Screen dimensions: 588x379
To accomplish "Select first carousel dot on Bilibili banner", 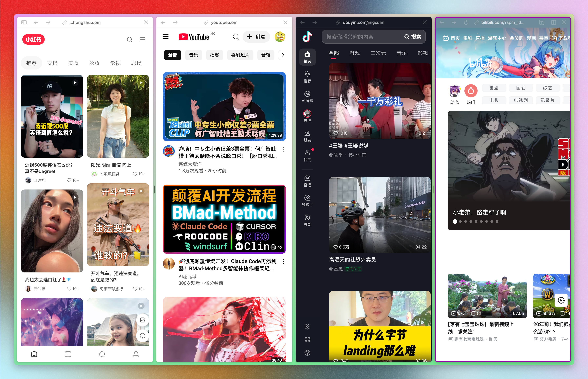I will point(455,221).
